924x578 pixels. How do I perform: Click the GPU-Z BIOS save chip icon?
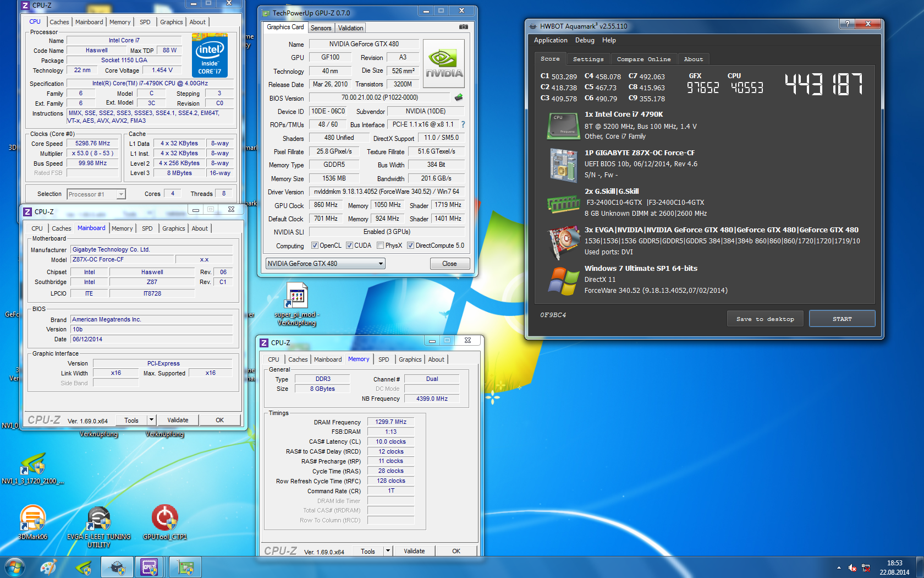coord(459,97)
